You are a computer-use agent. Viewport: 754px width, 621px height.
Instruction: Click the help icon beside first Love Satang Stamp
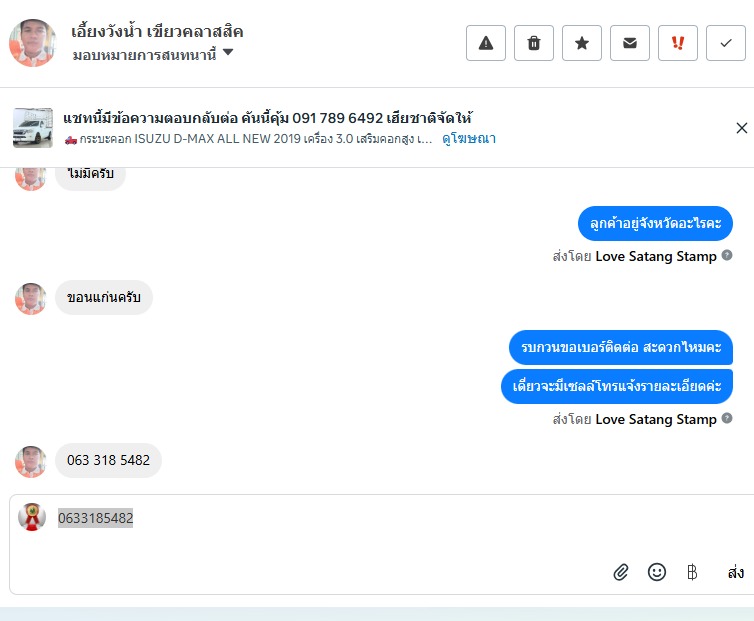click(x=727, y=255)
